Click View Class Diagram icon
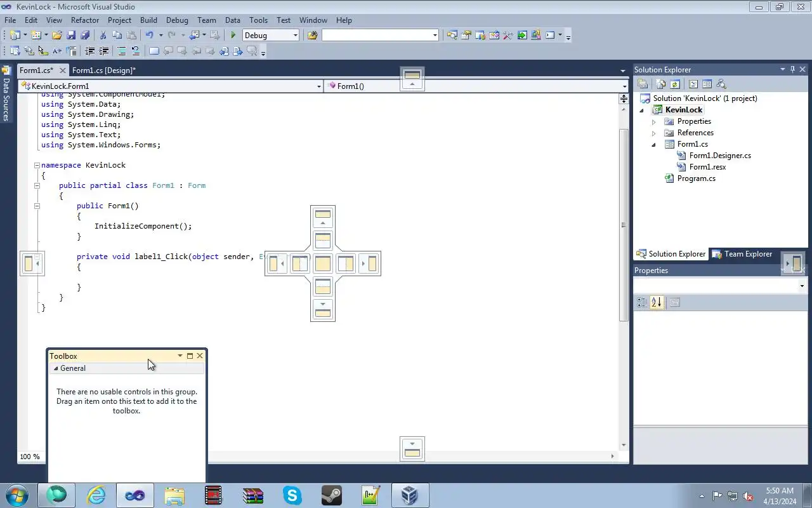The width and height of the screenshot is (812, 508). [x=721, y=84]
